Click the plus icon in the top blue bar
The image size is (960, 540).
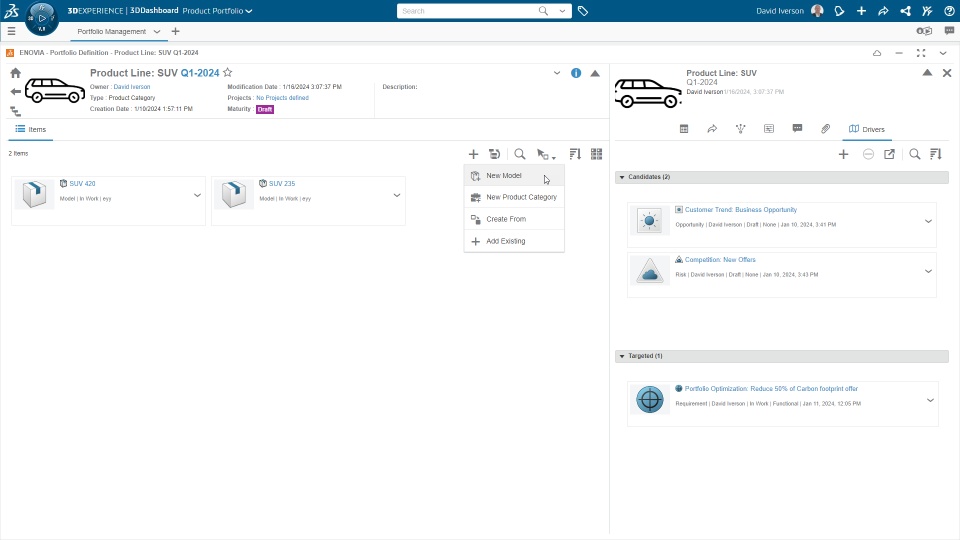tap(861, 11)
